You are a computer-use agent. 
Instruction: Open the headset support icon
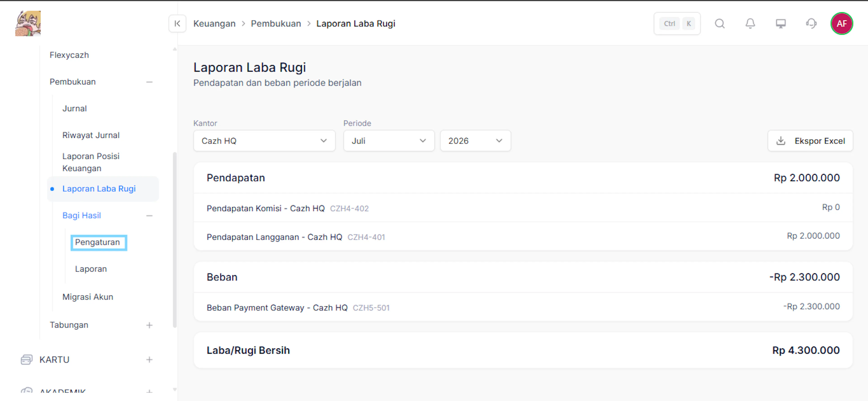[811, 24]
